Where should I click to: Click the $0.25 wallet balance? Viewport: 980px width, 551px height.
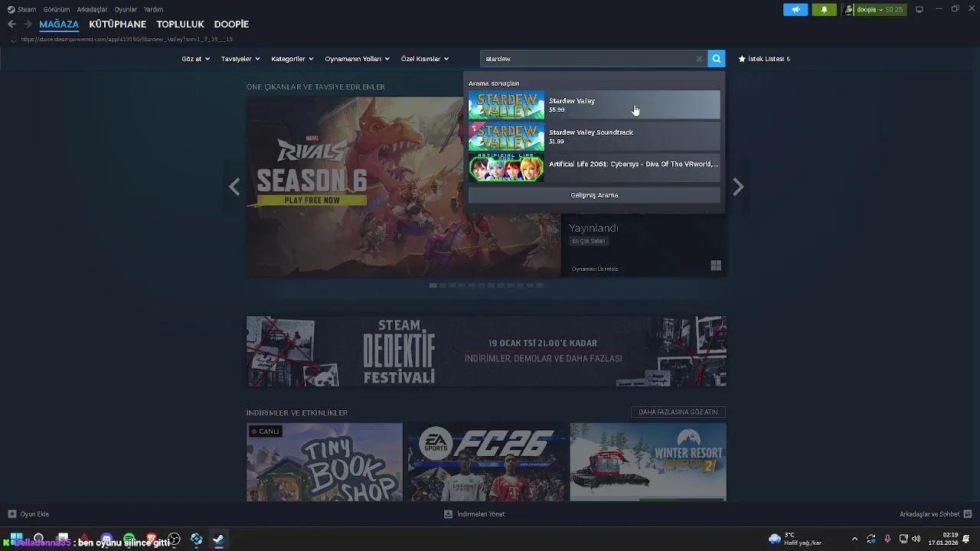(x=894, y=9)
